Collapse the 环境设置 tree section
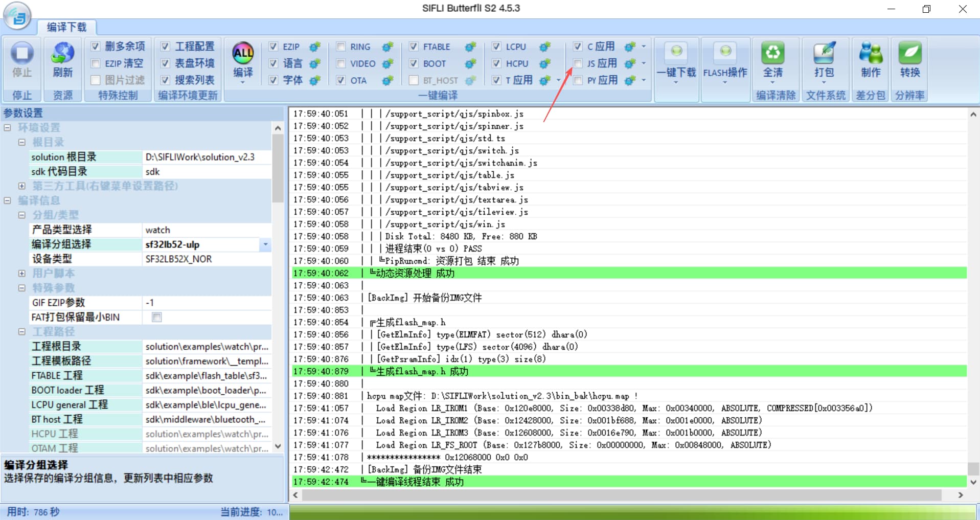The height and width of the screenshot is (520, 980). [x=7, y=128]
